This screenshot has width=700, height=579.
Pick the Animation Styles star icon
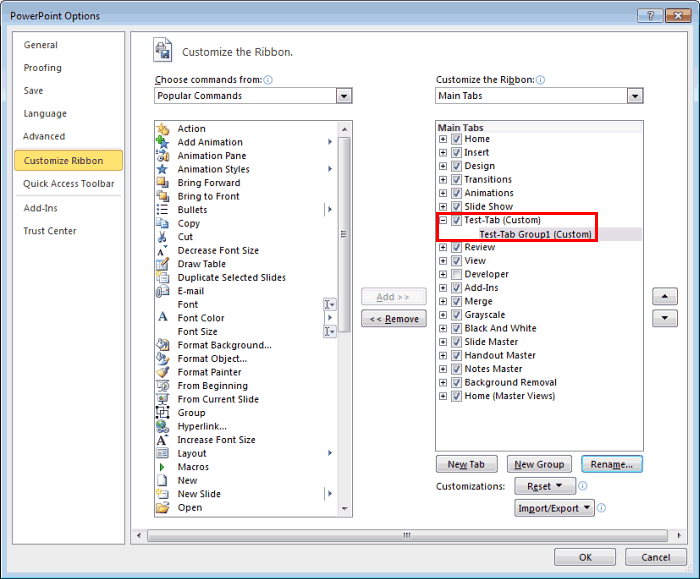163,169
